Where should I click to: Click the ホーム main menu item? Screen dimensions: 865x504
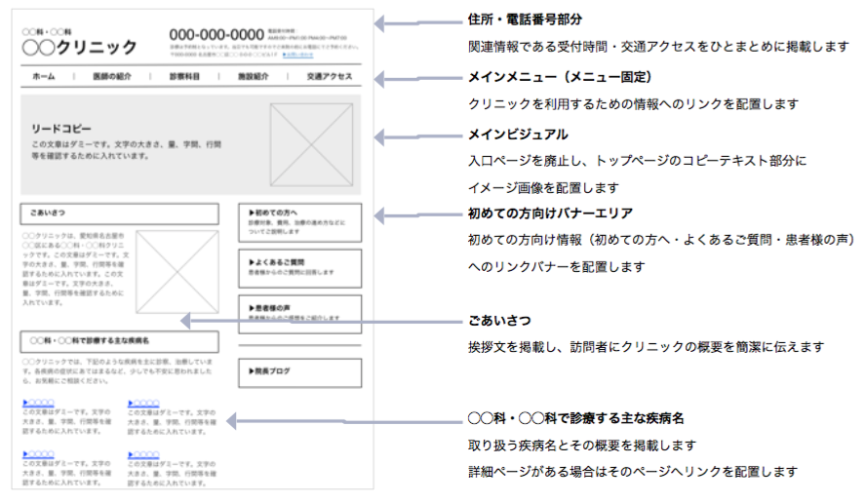pos(44,77)
